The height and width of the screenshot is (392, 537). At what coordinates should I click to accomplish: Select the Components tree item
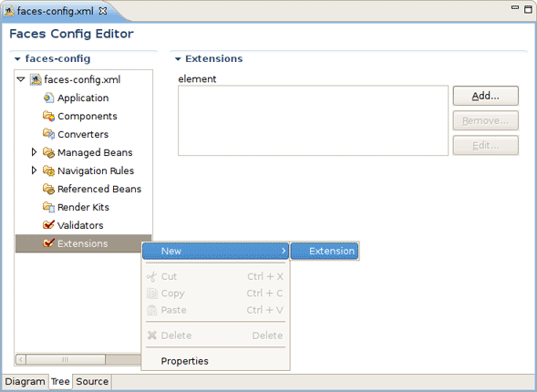pos(88,116)
